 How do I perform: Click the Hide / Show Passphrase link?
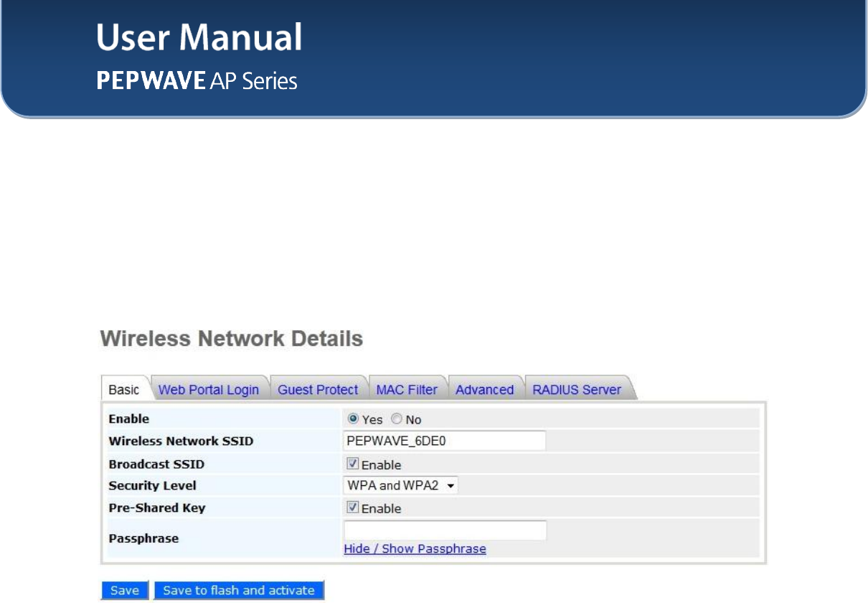tap(415, 548)
